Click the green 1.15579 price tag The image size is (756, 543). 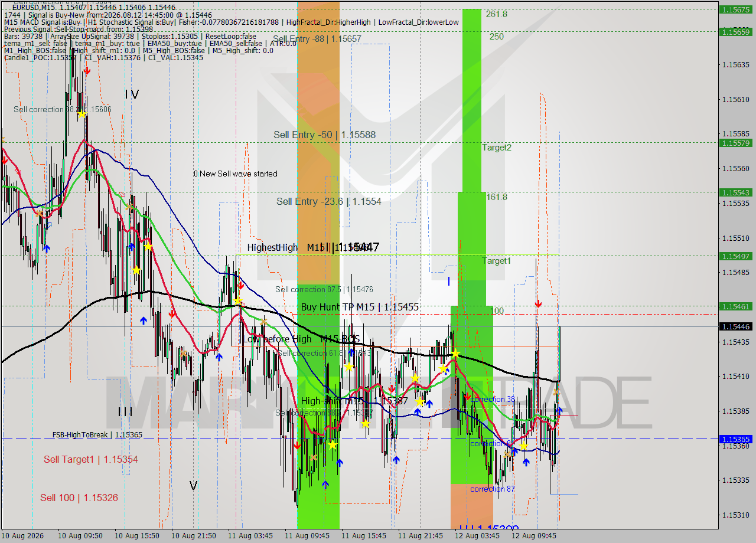point(735,143)
